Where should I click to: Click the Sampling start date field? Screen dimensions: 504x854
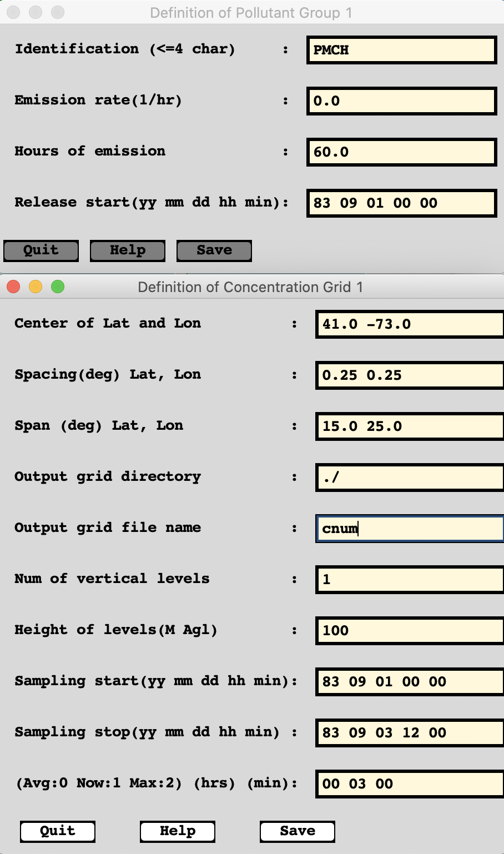[410, 682]
